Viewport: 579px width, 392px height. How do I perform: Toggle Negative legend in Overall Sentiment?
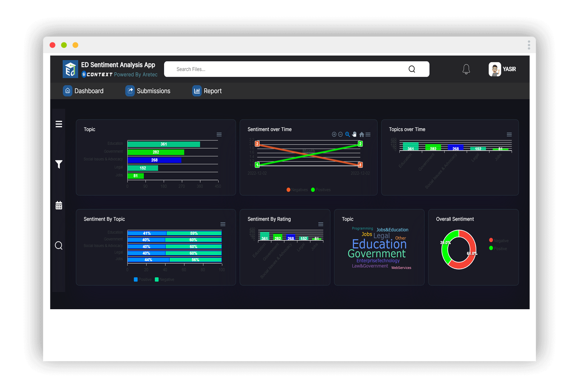click(x=499, y=241)
